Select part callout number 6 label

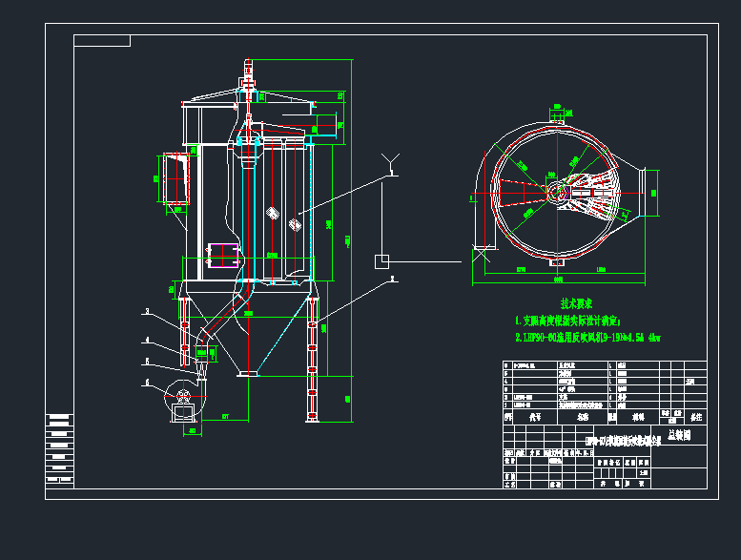tap(147, 383)
